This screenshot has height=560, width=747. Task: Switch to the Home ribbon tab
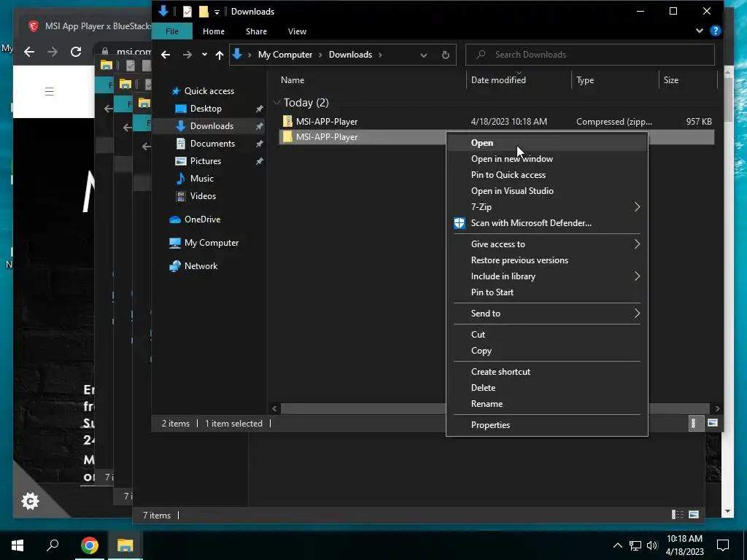(214, 31)
